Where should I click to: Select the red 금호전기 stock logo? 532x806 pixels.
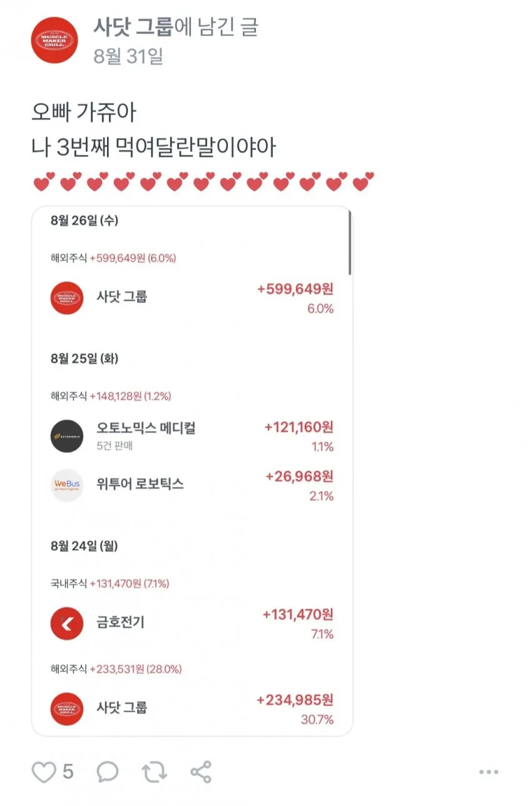click(x=67, y=623)
